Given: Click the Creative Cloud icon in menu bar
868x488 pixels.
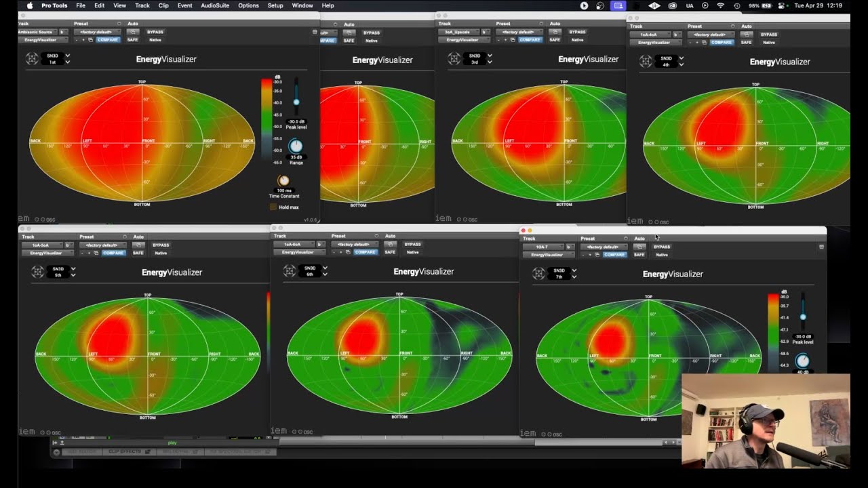Looking at the screenshot, I should [x=672, y=5].
